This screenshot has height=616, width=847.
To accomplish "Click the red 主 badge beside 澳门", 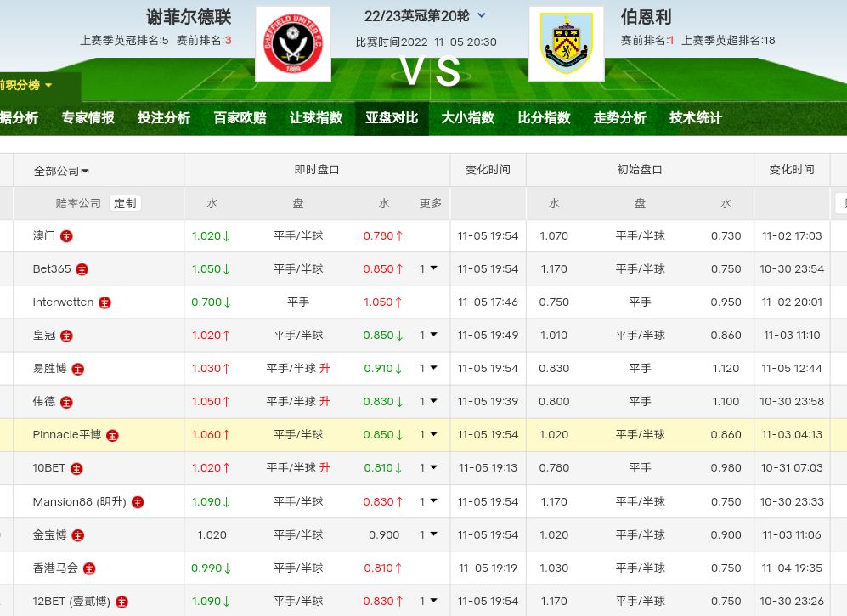I will pyautogui.click(x=67, y=236).
